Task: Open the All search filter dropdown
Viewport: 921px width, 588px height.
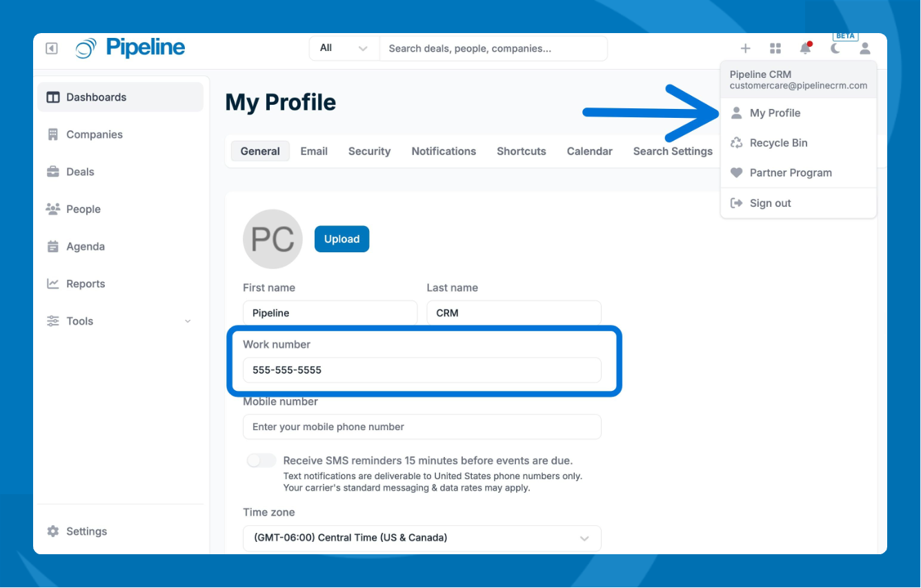Action: click(344, 48)
